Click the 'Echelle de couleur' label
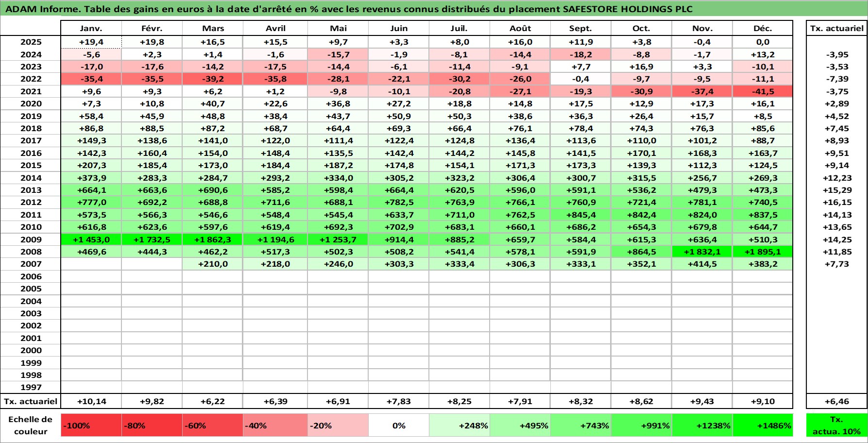The image size is (868, 443). (30, 426)
